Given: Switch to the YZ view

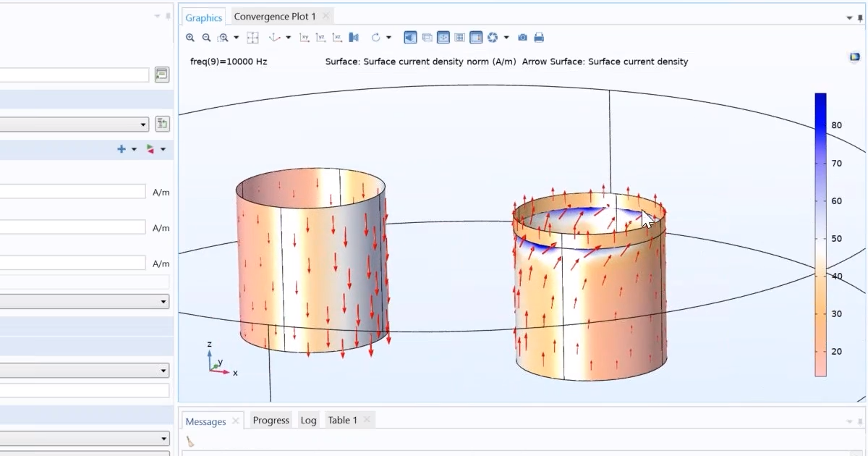Looking at the screenshot, I should pos(320,37).
